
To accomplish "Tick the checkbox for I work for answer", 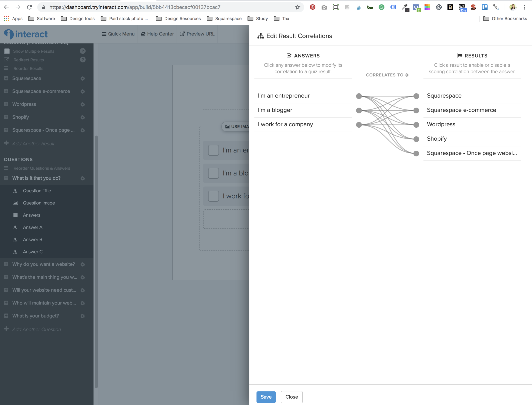I will (213, 196).
